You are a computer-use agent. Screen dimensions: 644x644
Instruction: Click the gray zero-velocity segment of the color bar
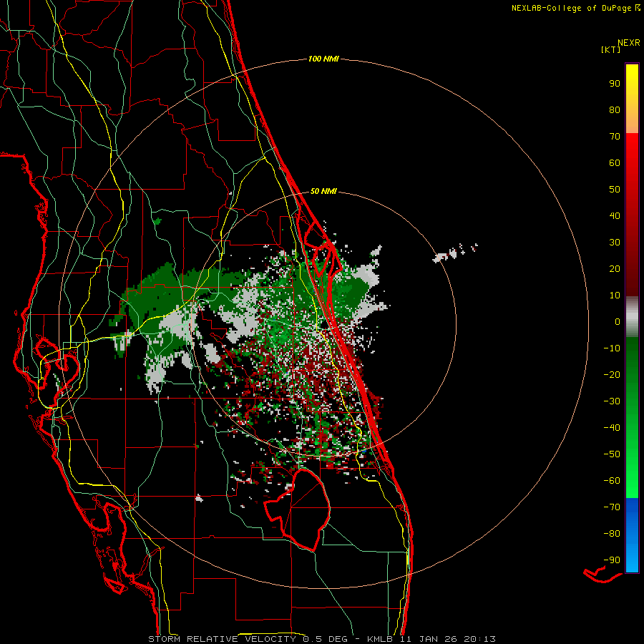point(632,317)
